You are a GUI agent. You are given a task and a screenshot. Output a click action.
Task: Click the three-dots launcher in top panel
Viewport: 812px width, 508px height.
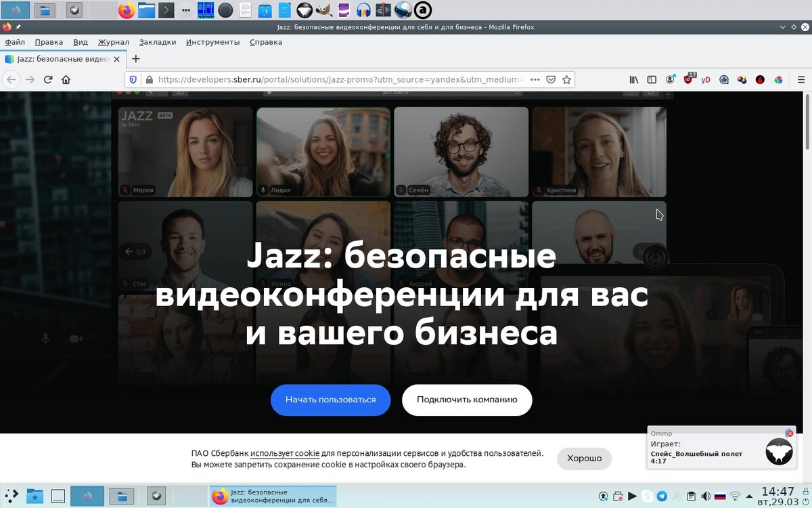pos(186,10)
